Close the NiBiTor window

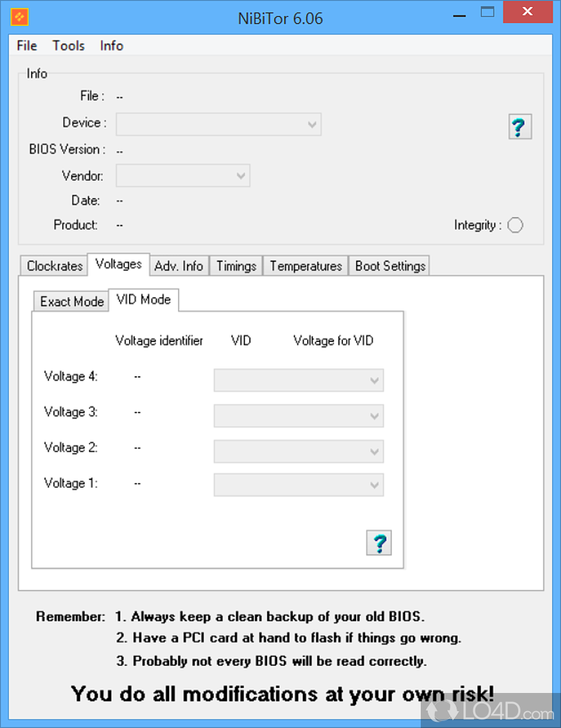tap(528, 12)
